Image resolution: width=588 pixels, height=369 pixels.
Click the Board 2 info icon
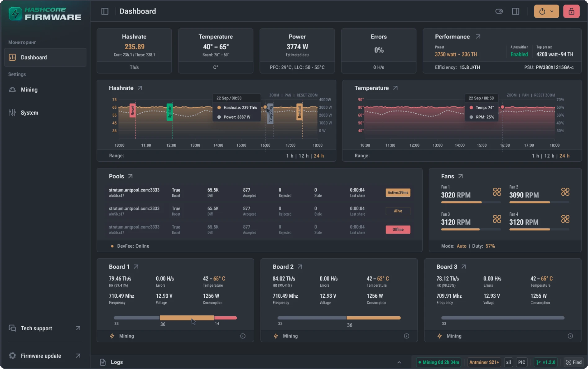coord(406,336)
